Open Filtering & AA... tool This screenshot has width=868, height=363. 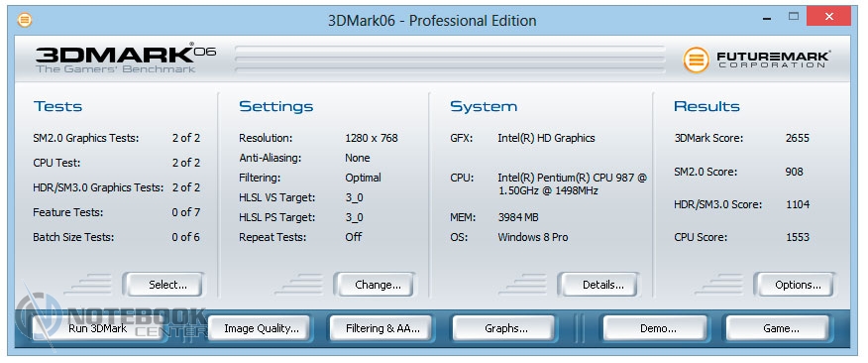click(382, 328)
